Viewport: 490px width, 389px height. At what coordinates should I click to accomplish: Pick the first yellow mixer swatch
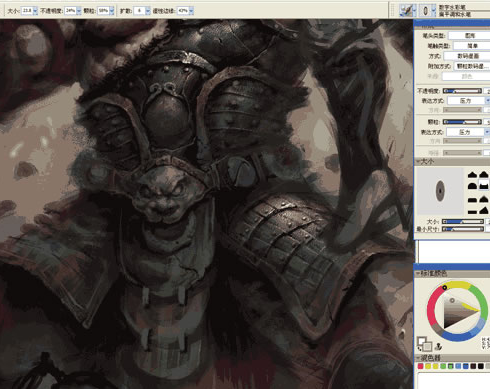tap(428, 366)
